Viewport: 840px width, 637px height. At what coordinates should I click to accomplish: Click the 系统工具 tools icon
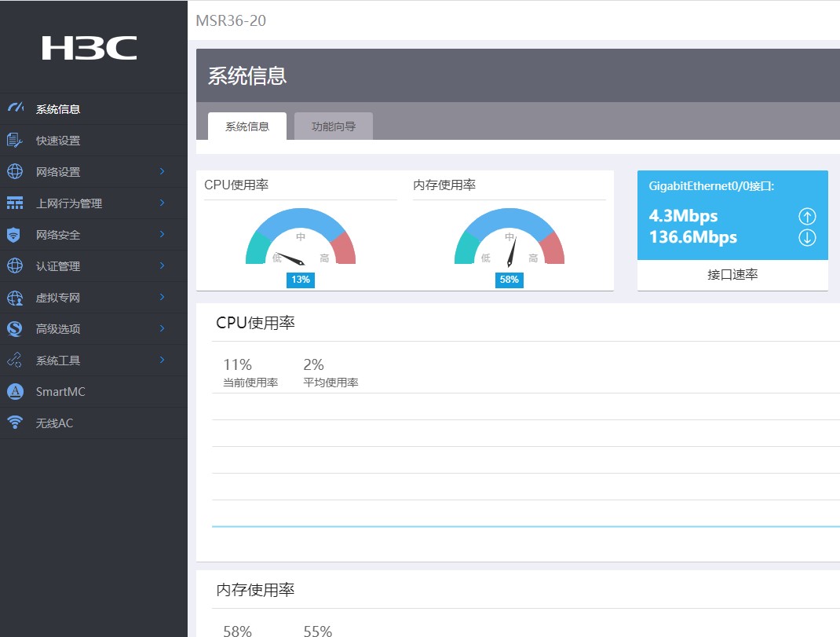14,360
